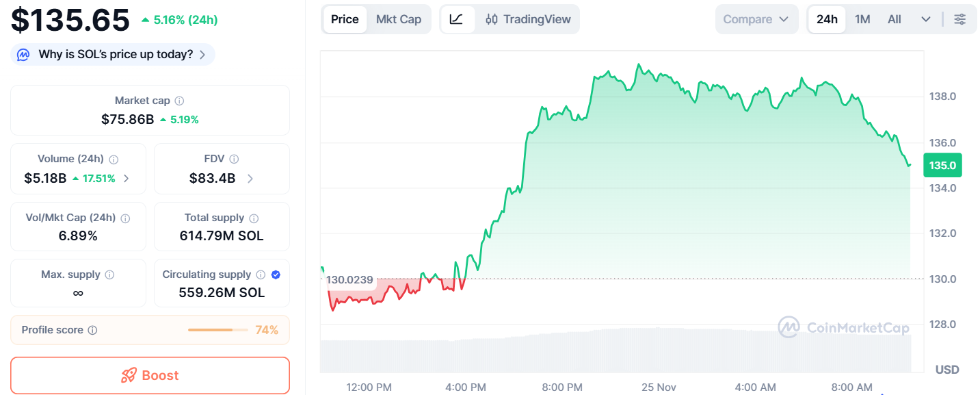This screenshot has width=980, height=395.
Task: Click the Boost button
Action: click(150, 375)
